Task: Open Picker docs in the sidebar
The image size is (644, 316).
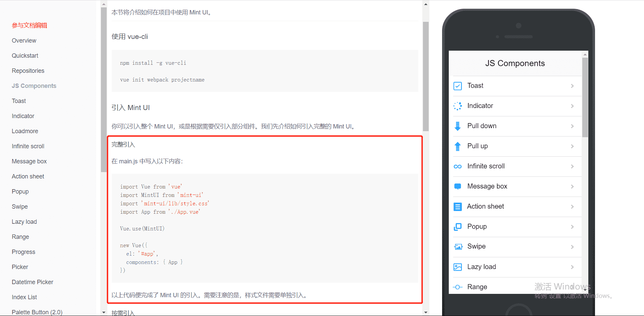Action: (20, 267)
